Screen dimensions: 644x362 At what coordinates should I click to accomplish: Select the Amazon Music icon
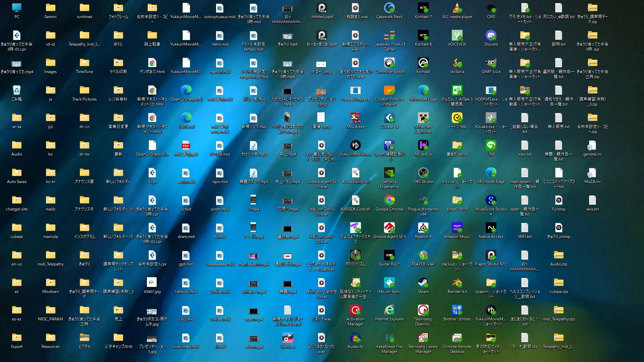[457, 228]
